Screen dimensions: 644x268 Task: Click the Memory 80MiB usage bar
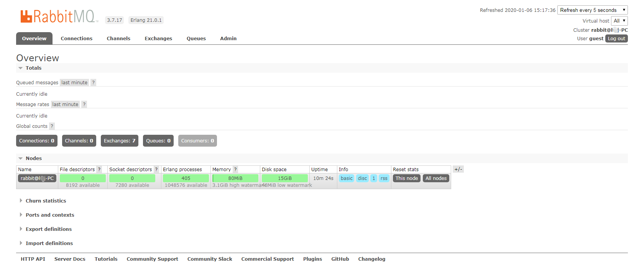click(235, 178)
